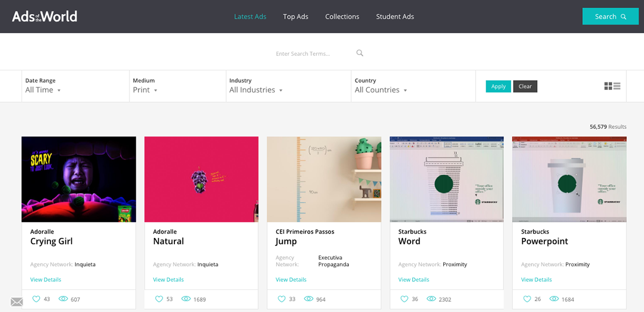The width and height of the screenshot is (644, 312).
Task: Clear the filters
Action: (525, 86)
